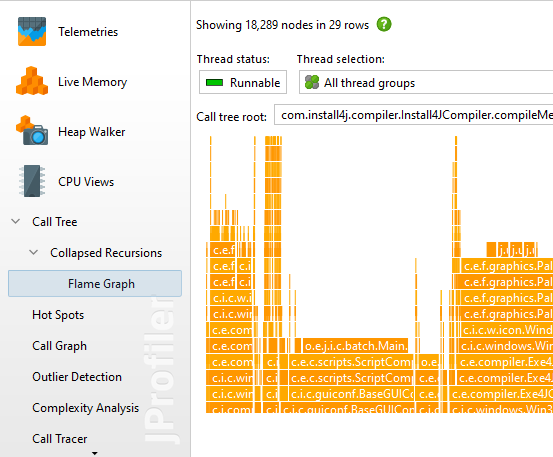The image size is (553, 457).
Task: Click the Call tree root field
Action: [x=413, y=115]
